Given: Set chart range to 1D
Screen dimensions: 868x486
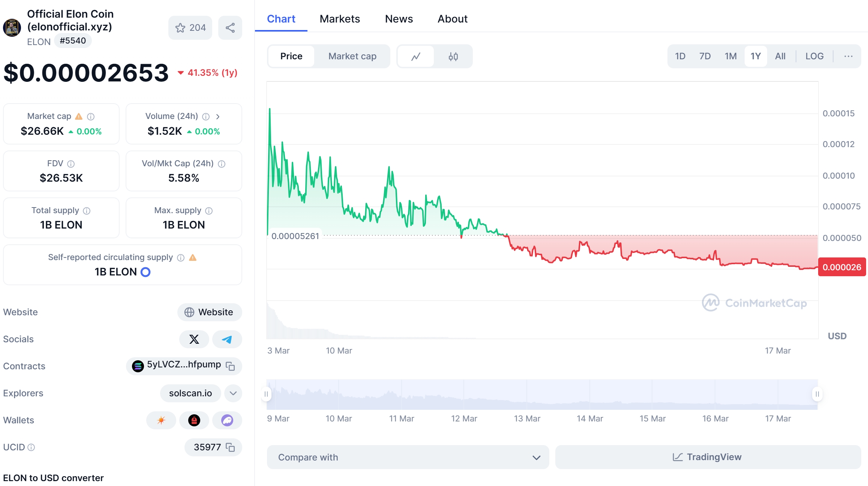Looking at the screenshot, I should (680, 56).
